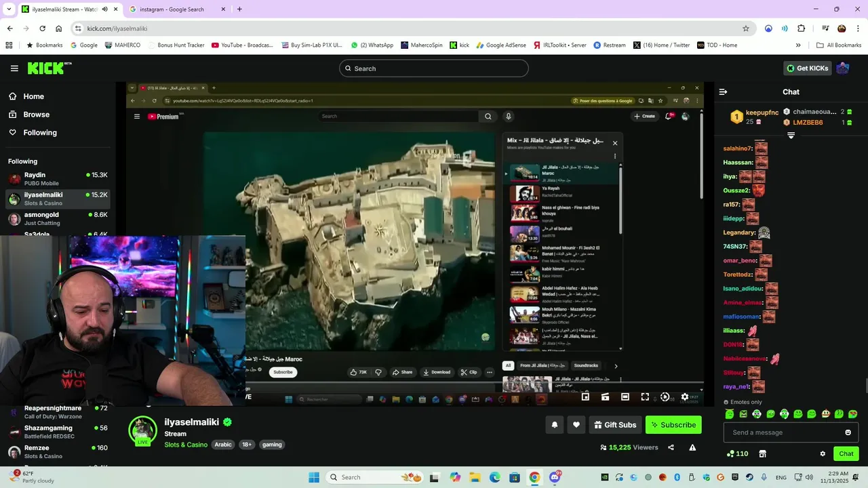Expand the chat leaderboard pulldown handle
868x488 pixels.
click(791, 136)
